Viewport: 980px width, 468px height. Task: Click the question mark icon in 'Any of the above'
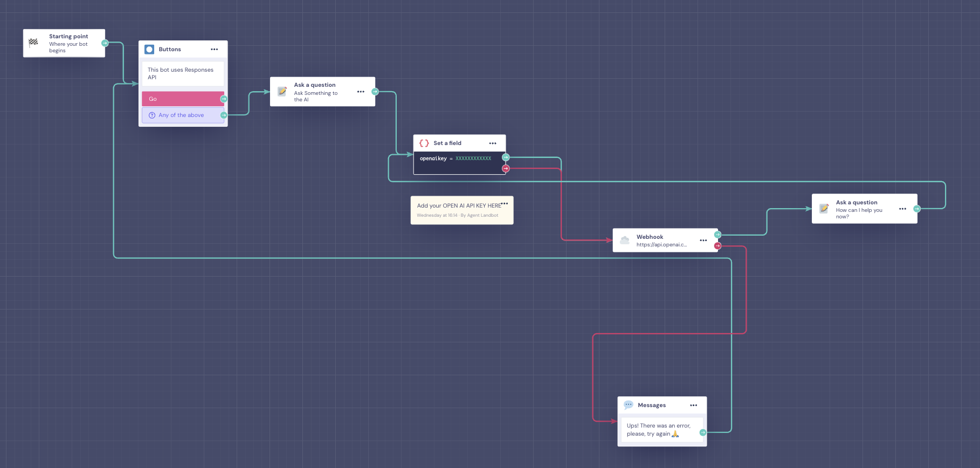tap(152, 115)
